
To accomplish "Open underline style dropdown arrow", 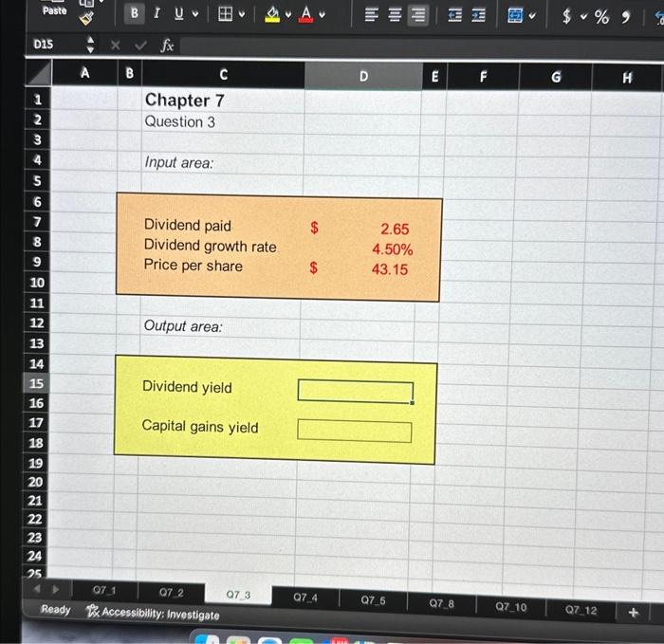I will 195,14.
